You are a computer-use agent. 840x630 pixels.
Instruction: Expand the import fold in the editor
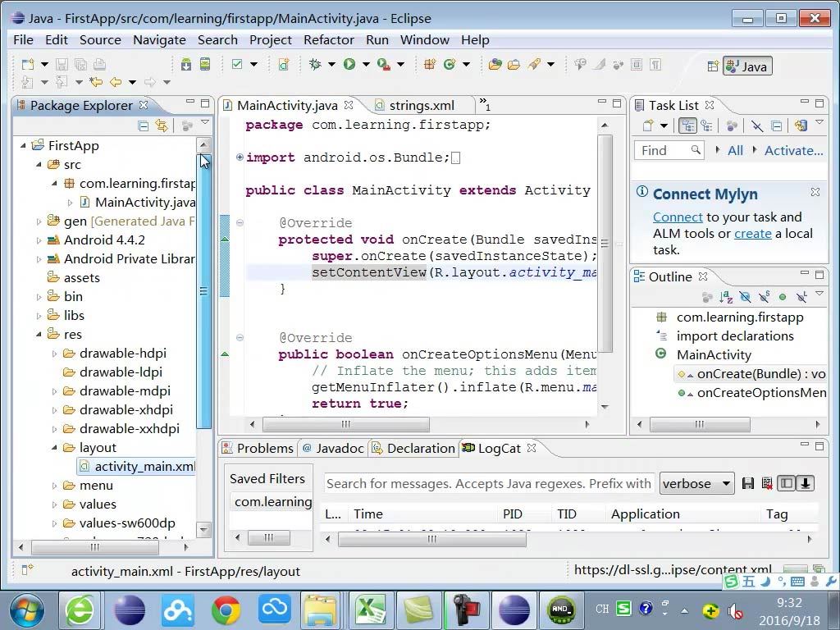(240, 157)
